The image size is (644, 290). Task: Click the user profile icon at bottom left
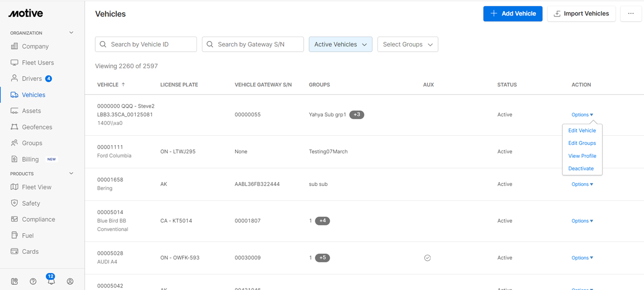click(x=70, y=281)
